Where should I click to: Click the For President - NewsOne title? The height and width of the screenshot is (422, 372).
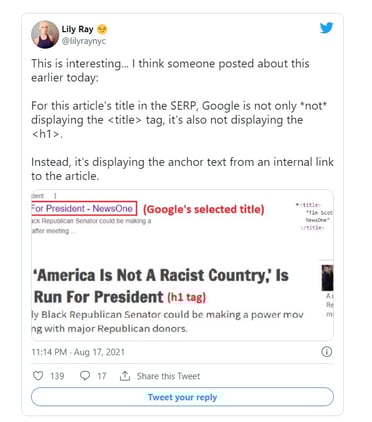[84, 209]
